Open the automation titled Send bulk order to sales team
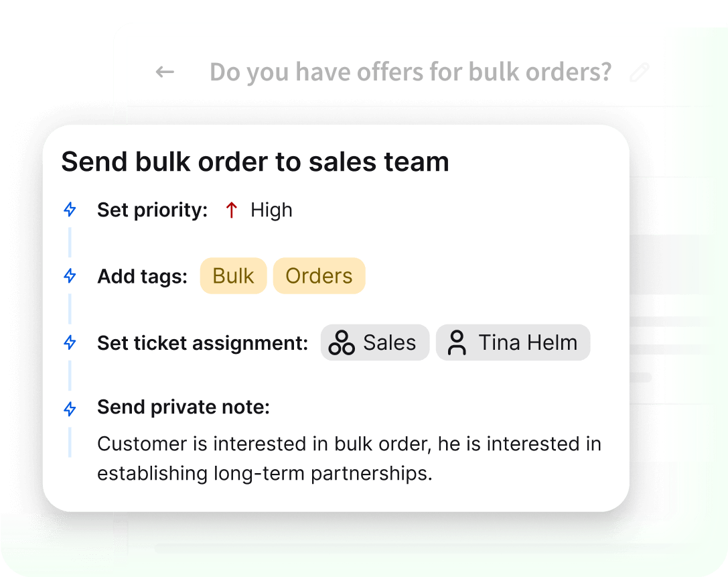This screenshot has height=577, width=728. (x=256, y=162)
